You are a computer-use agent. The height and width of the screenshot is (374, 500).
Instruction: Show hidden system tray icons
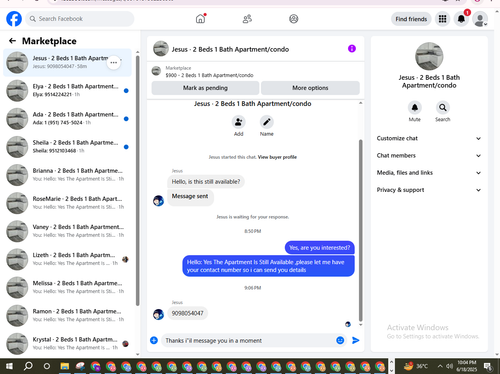[440, 366]
